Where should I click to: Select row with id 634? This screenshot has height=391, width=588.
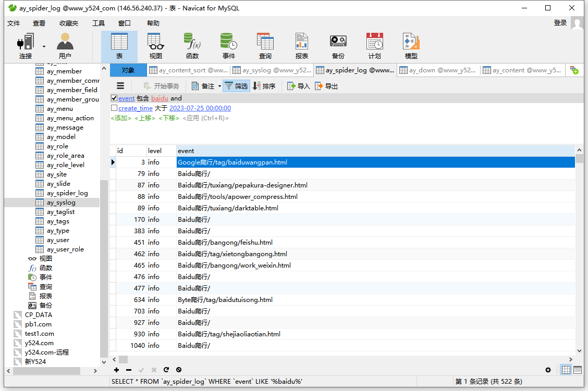[x=342, y=299]
